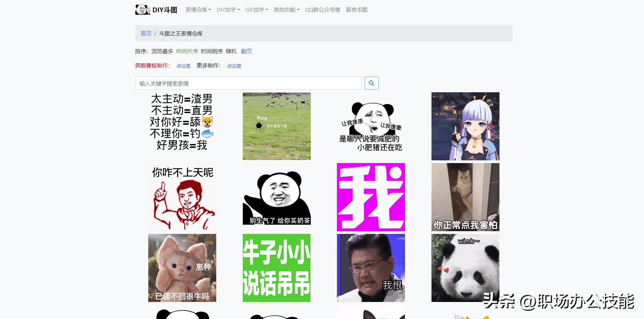Click the magnifier search icon
644x319 pixels.
(372, 83)
